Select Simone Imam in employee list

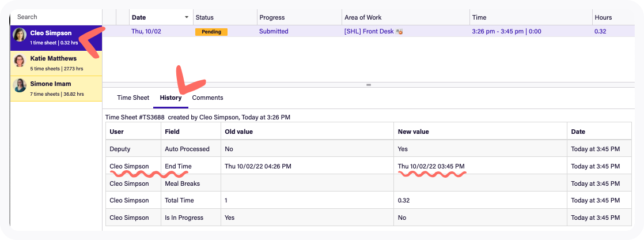(56, 88)
